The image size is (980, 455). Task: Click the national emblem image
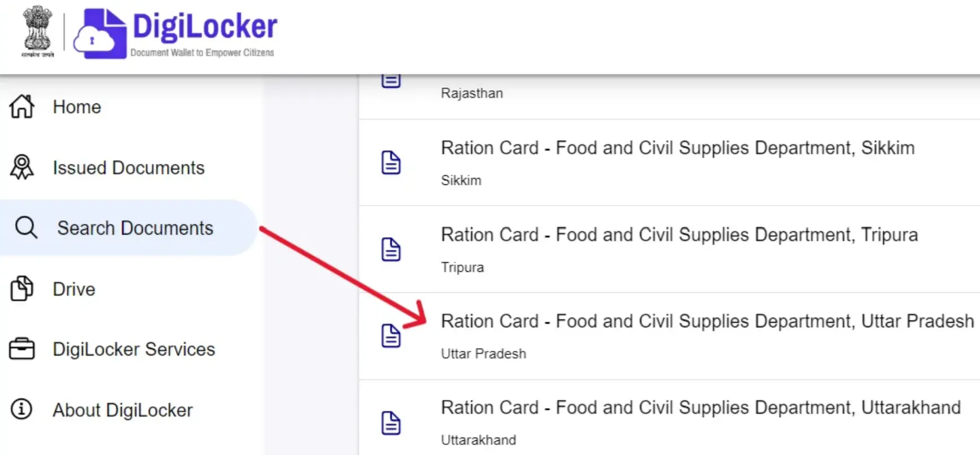(36, 31)
